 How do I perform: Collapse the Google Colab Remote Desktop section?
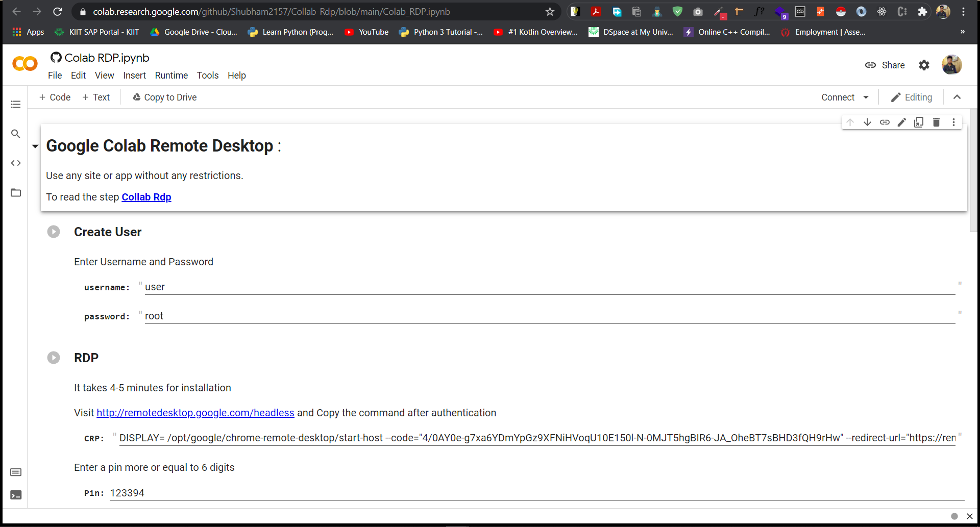[x=35, y=146]
